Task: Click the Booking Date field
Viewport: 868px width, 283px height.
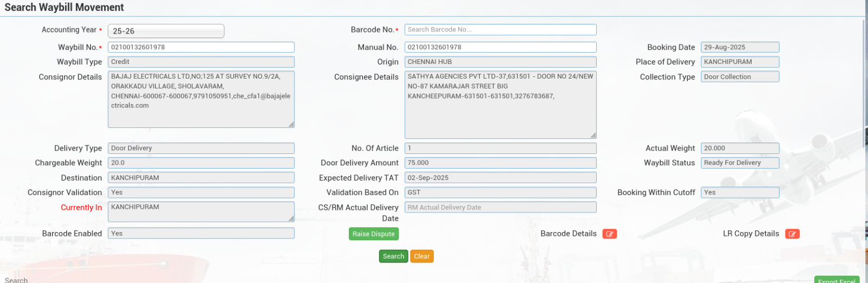Action: (x=739, y=47)
